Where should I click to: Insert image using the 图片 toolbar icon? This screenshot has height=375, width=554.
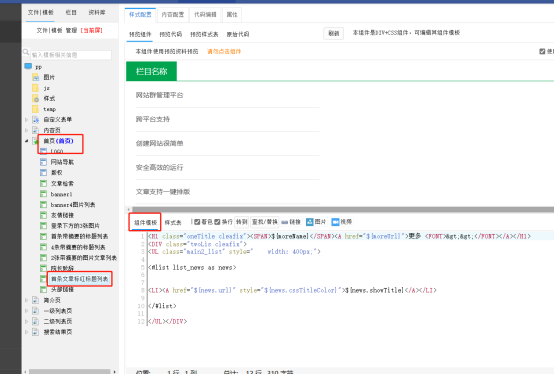click(x=310, y=222)
